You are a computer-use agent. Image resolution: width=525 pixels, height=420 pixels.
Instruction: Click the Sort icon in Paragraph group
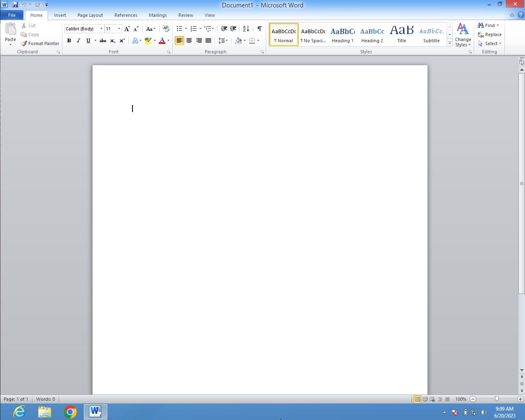point(246,29)
